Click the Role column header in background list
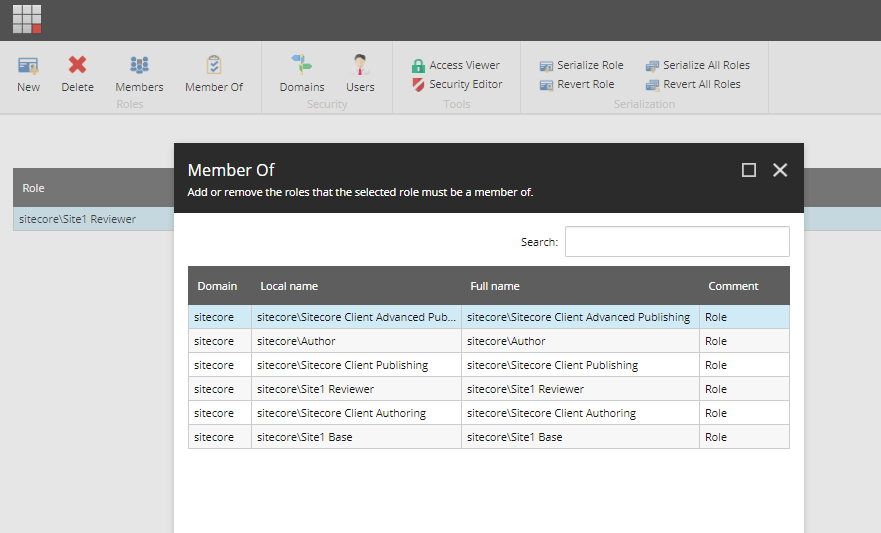The height and width of the screenshot is (533, 881). point(33,188)
